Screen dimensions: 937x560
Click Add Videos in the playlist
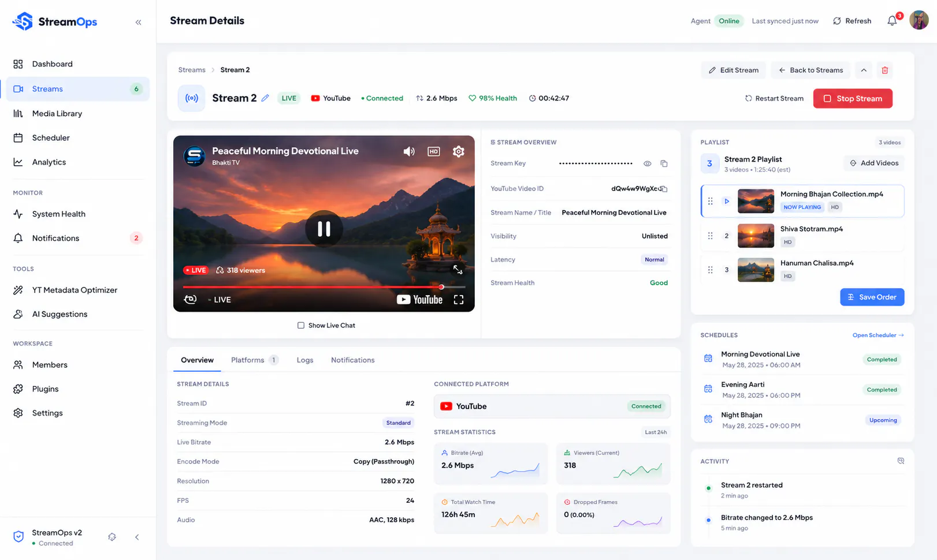874,163
